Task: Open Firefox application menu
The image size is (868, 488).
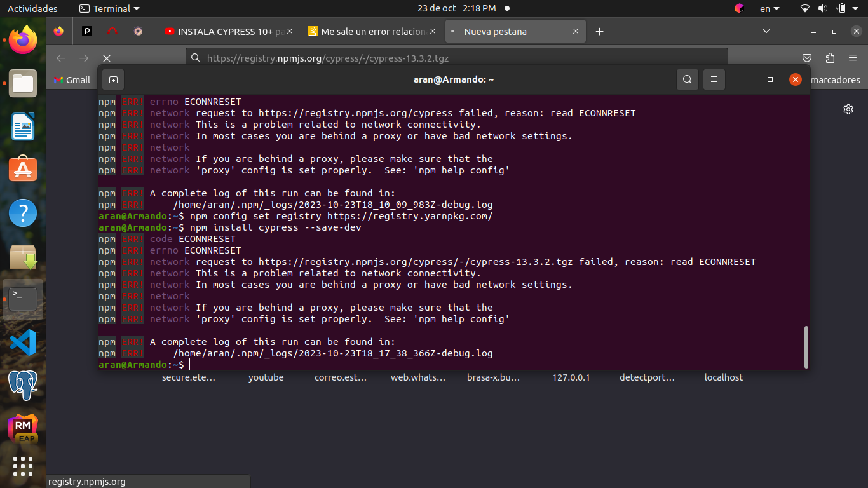Action: (853, 58)
